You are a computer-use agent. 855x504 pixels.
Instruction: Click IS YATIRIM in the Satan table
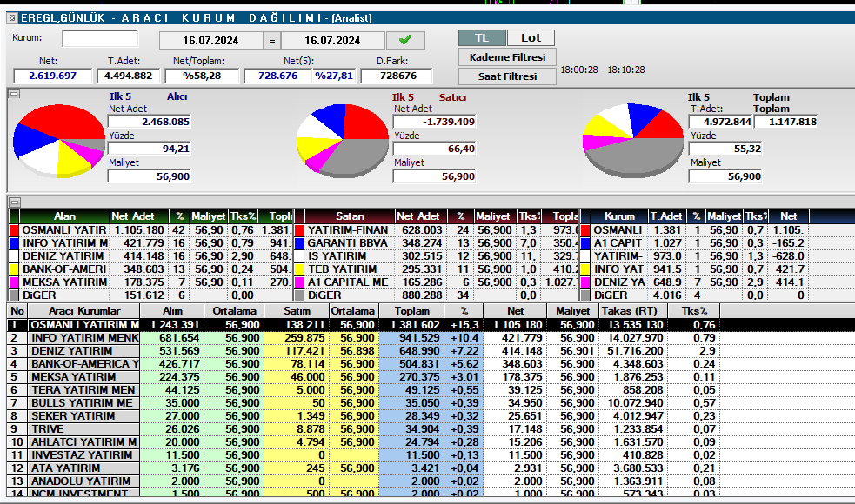337,256
